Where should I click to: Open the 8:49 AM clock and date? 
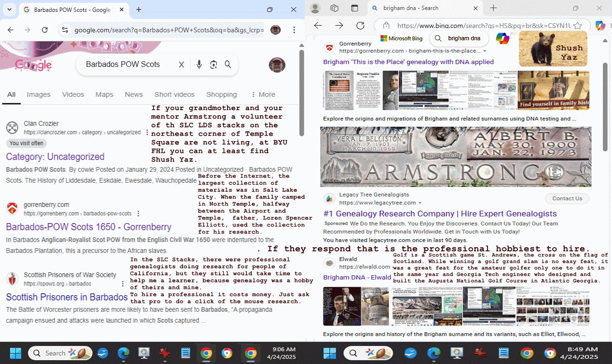(x=579, y=353)
